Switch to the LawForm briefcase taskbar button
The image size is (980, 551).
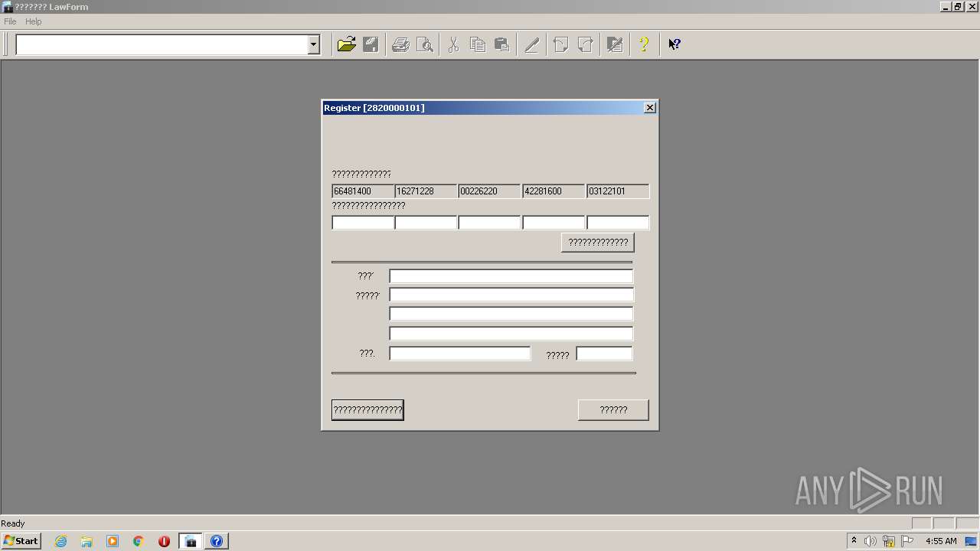click(191, 541)
